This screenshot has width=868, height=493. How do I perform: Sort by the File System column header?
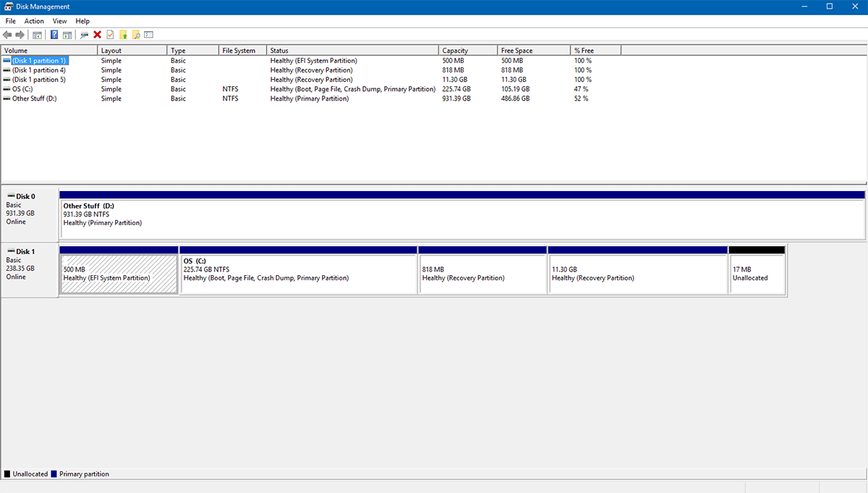243,51
